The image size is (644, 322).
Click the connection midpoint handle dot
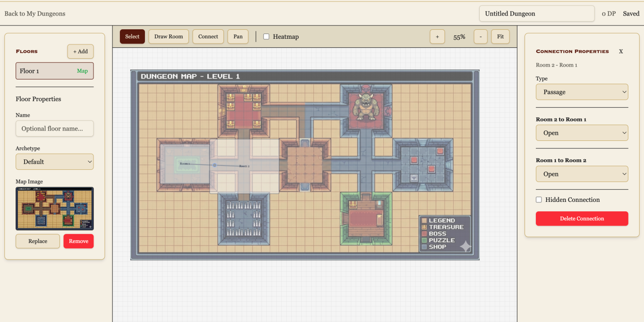tap(214, 165)
